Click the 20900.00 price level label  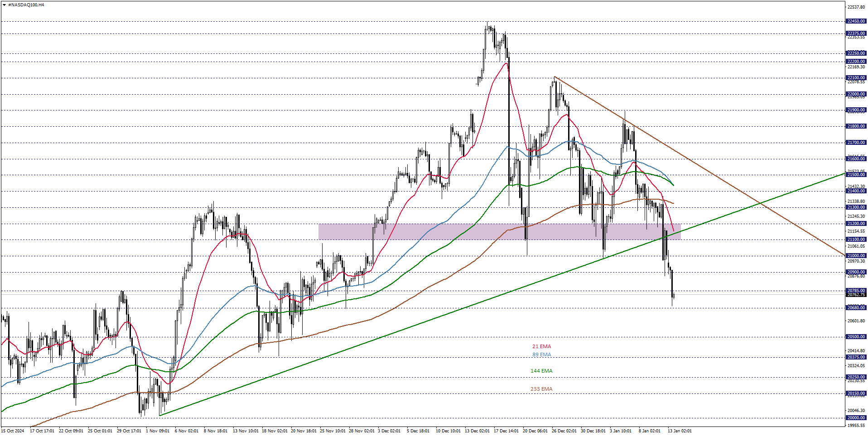point(856,272)
